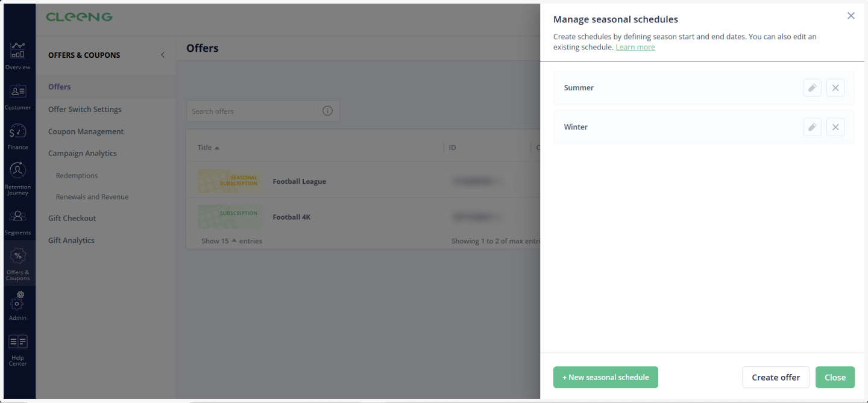This screenshot has height=403, width=868.
Task: Click the Football 4K thumbnail
Action: click(x=230, y=217)
